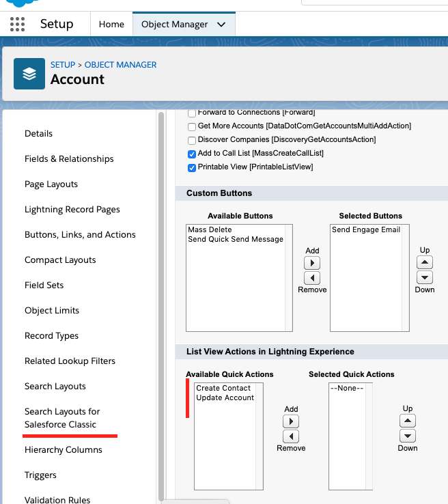Screen dimensions: 448x504
Task: Open the Home tab
Action: 111,24
